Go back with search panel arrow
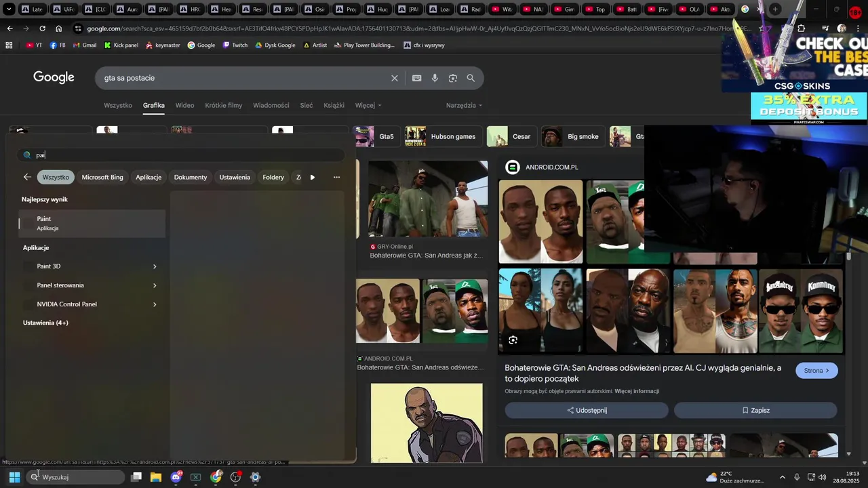This screenshot has width=868, height=488. (27, 177)
